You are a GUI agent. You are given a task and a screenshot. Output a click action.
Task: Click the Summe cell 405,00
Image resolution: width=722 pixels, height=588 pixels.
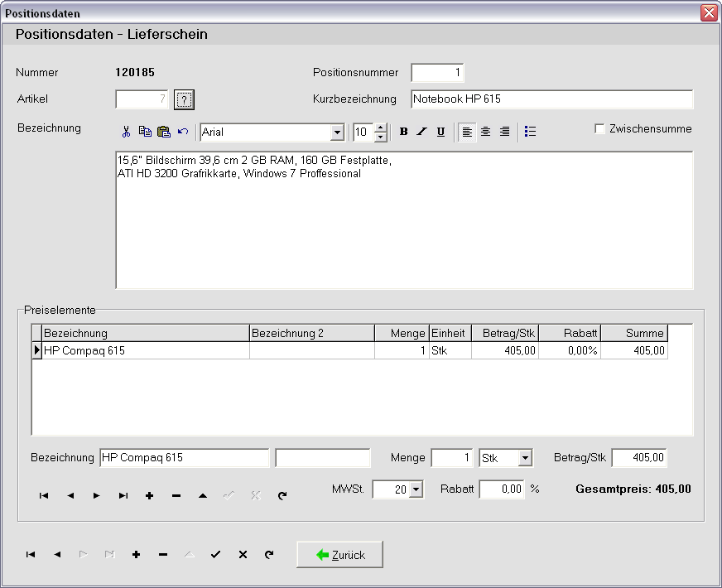click(634, 351)
